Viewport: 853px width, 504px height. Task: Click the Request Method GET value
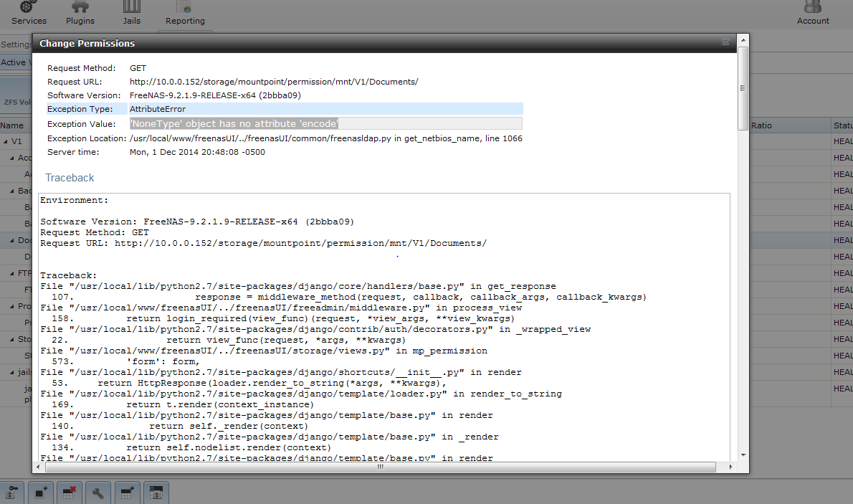click(x=138, y=68)
